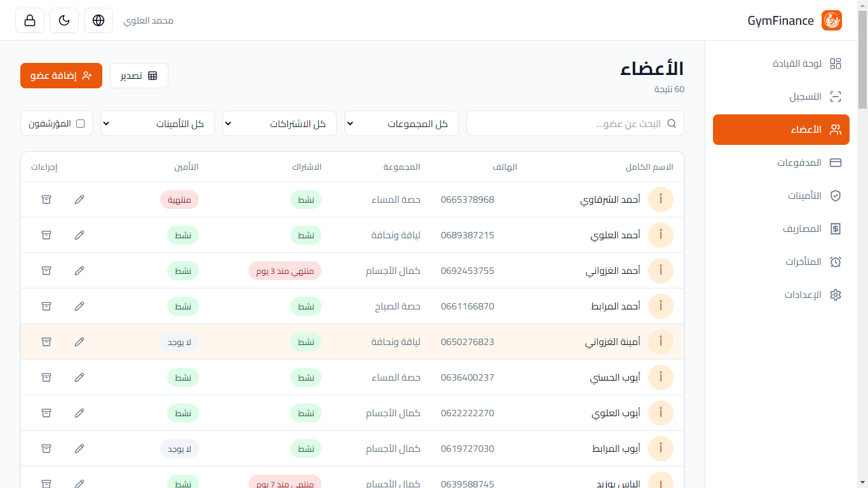
Task: Click the GymFinance logo icon
Action: point(832,20)
